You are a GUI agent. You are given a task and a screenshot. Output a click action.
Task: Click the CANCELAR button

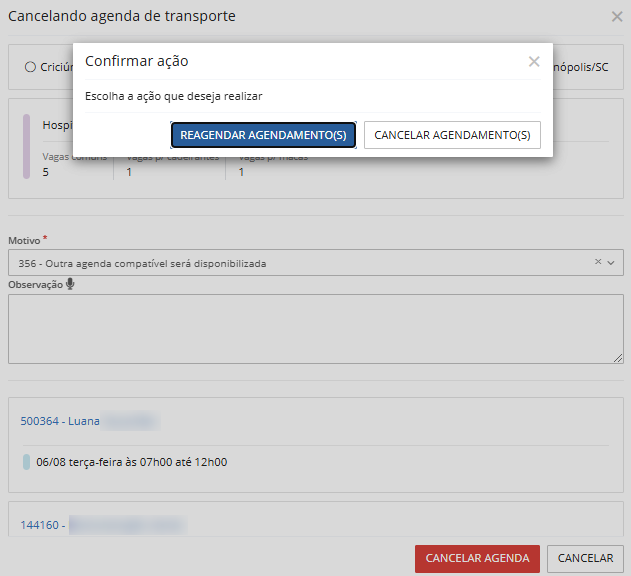[585, 558]
